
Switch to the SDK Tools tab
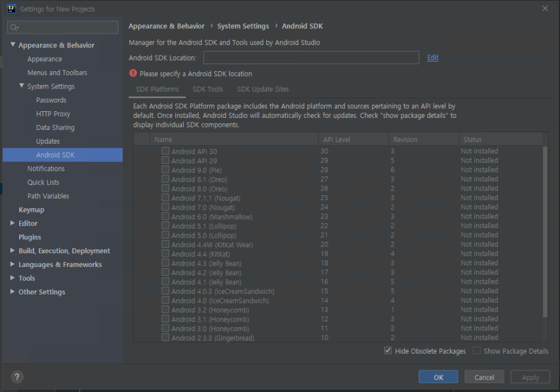coord(208,89)
